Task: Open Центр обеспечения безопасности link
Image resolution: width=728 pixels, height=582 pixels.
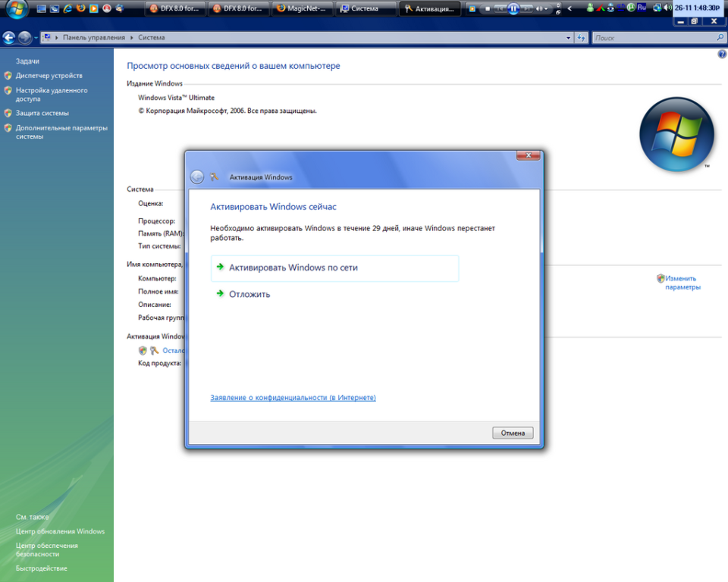Action: coord(46,550)
